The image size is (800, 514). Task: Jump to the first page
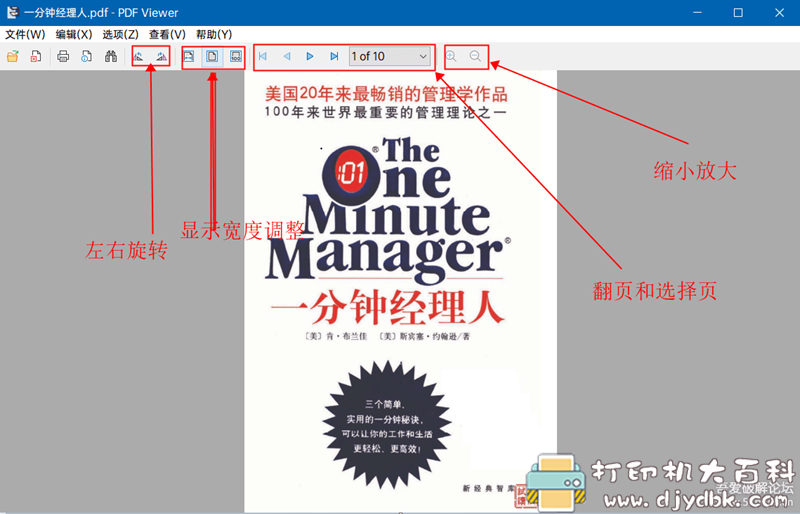(x=263, y=56)
